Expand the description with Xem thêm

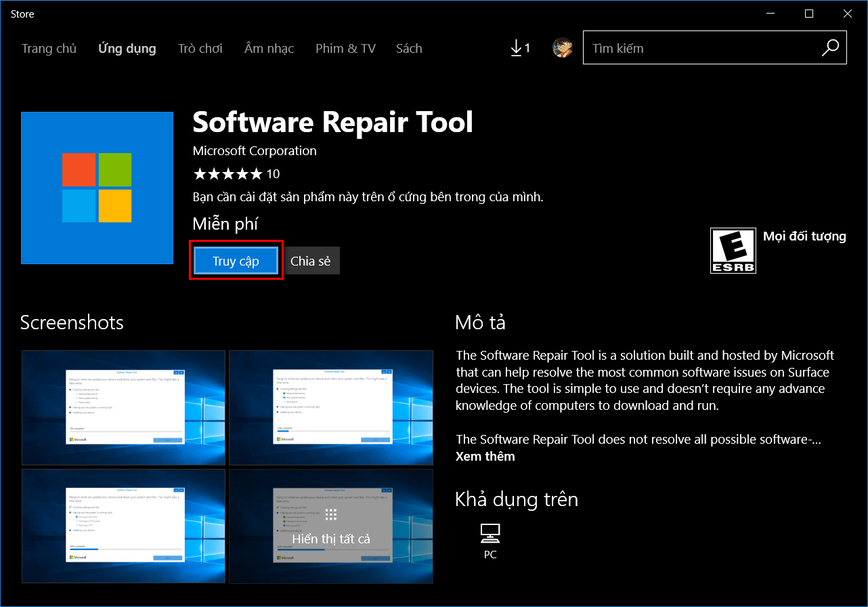(485, 456)
